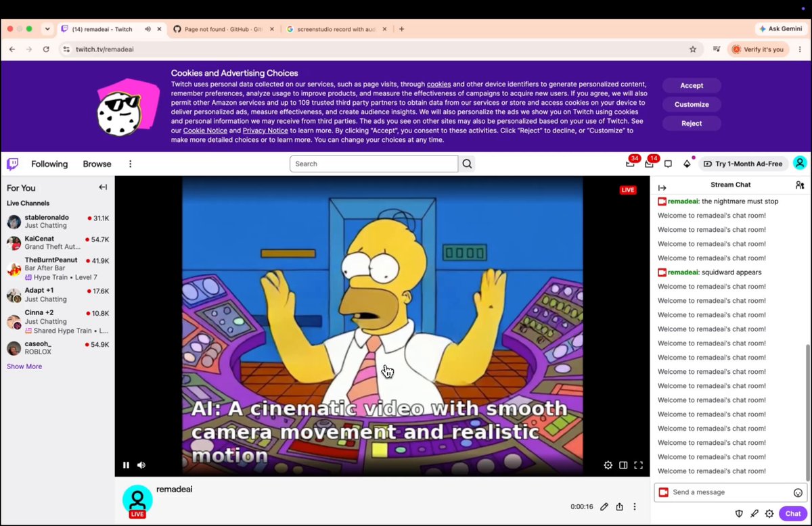Share the remadeai stream
Image resolution: width=812 pixels, height=526 pixels.
619,507
